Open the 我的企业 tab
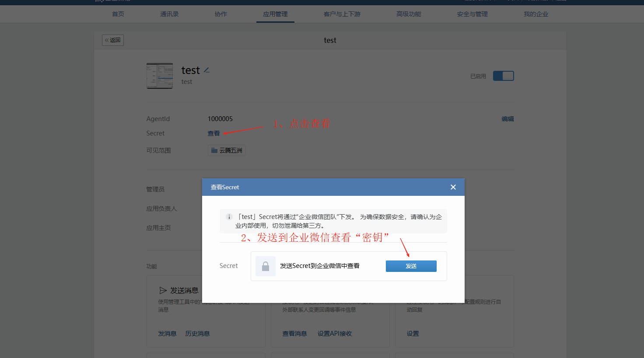Image resolution: width=644 pixels, height=358 pixels. [535, 14]
